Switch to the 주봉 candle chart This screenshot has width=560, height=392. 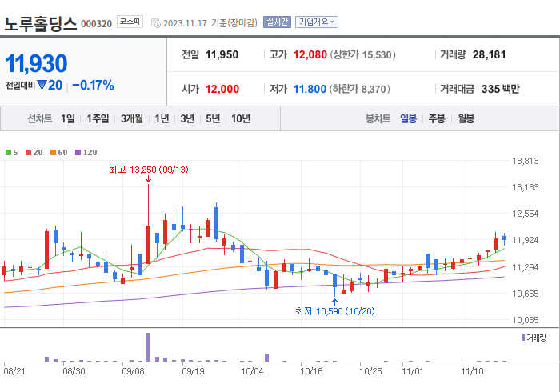click(437, 118)
